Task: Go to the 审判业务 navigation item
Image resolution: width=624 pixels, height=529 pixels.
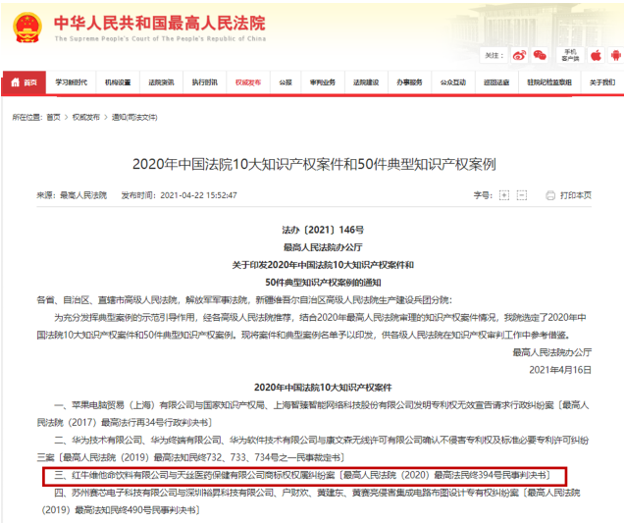Action: 322,81
